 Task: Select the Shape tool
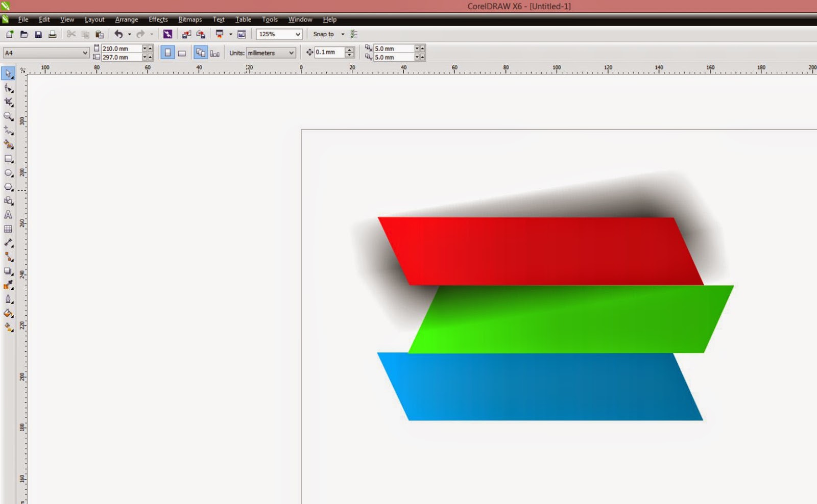click(8, 88)
